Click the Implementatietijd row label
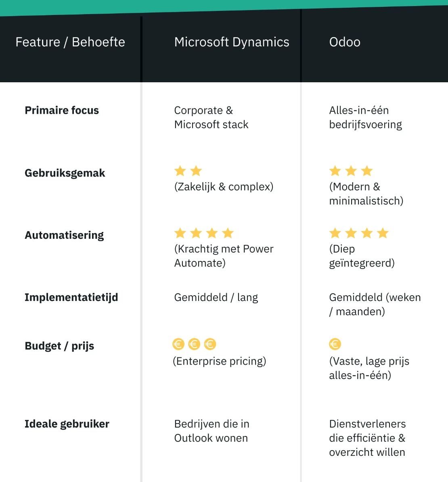448x482 pixels. click(71, 297)
